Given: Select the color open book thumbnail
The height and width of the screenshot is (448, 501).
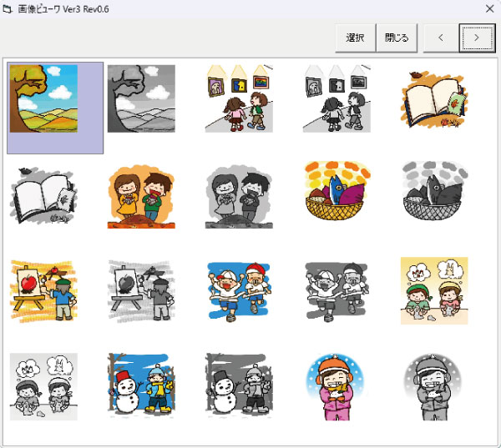Looking at the screenshot, I should click(434, 98).
